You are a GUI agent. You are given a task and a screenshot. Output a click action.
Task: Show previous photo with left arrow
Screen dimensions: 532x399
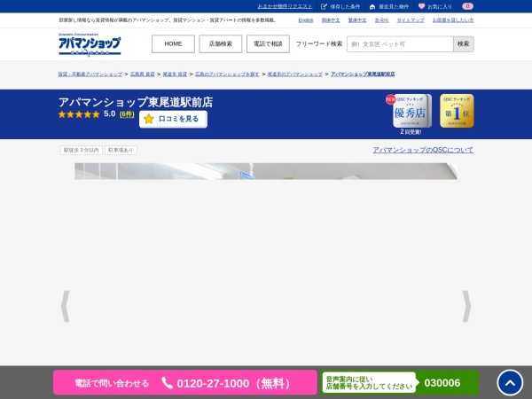point(65,306)
